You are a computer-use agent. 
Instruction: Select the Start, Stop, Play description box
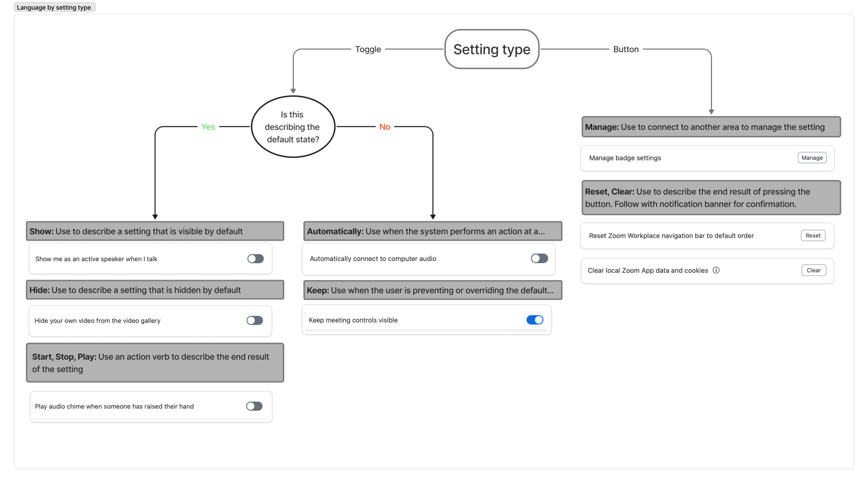point(155,363)
